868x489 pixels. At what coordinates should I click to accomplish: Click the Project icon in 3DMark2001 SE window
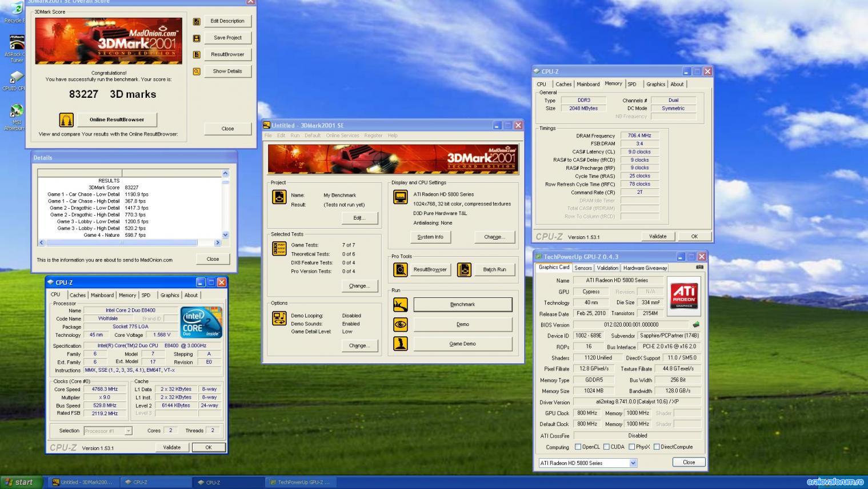point(279,197)
